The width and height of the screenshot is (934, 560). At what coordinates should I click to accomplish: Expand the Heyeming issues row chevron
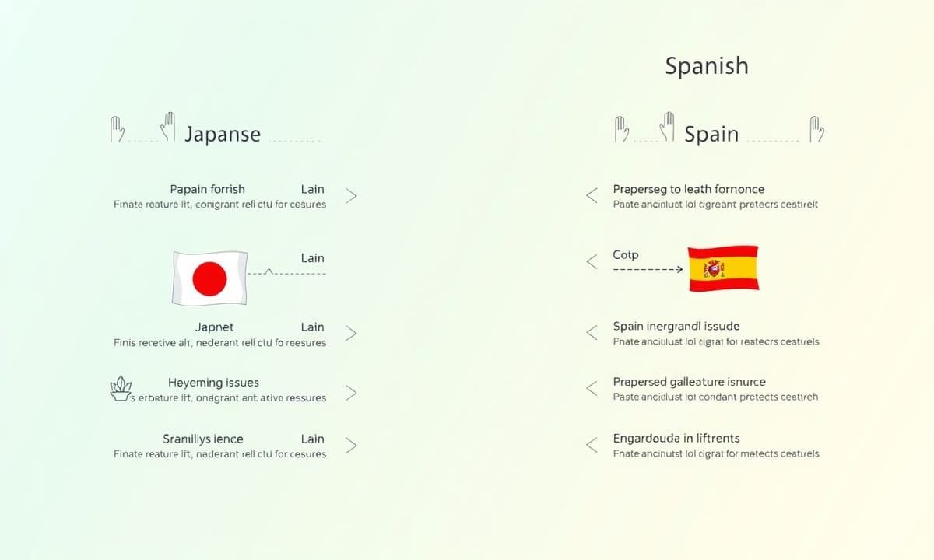[351, 393]
